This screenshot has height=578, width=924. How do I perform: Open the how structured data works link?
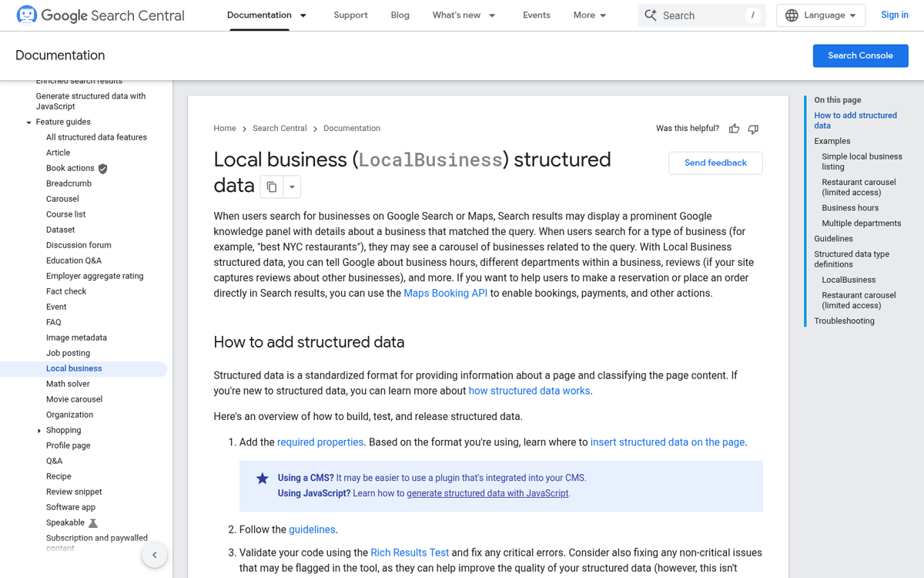530,391
